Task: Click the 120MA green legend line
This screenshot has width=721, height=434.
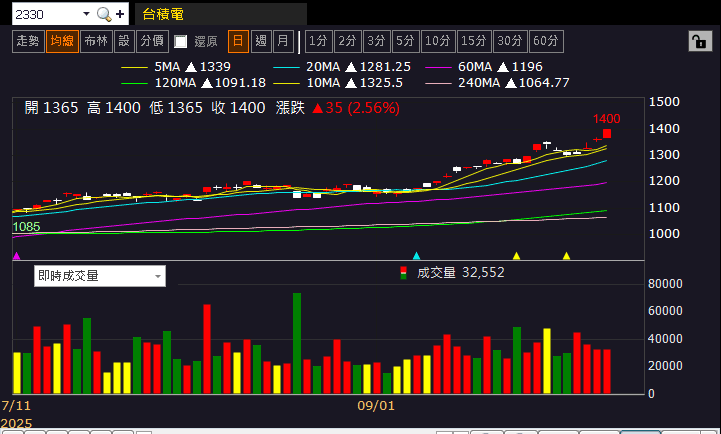Action: pos(134,84)
